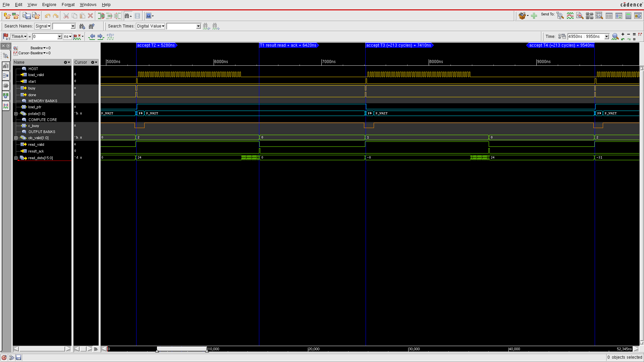Send to Source Browser icon
Viewport: 644px width, 362px height.
(x=580, y=16)
